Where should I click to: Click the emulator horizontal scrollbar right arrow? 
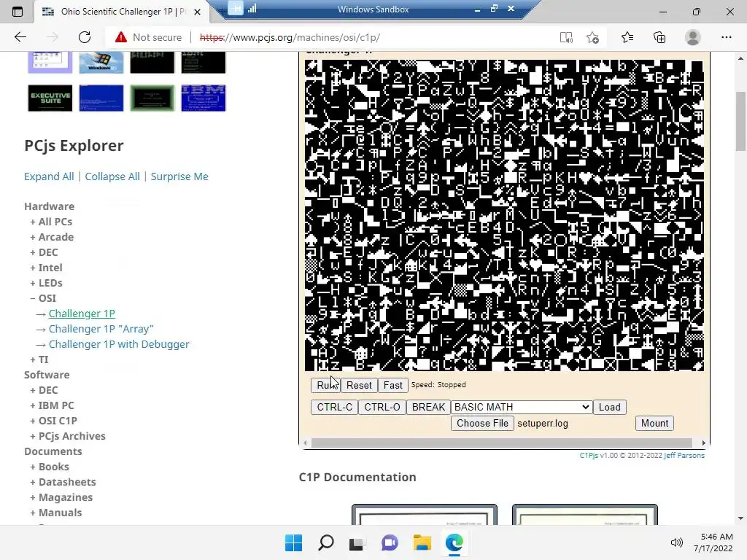point(704,443)
